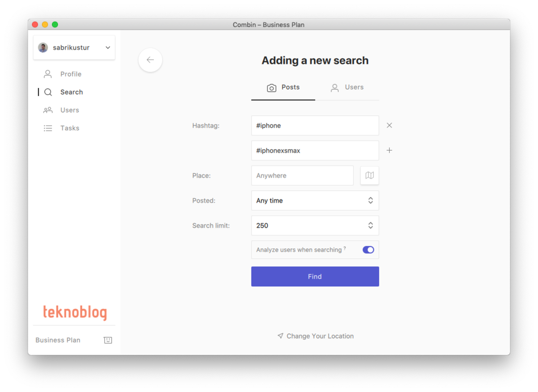Click the #iphonexsmax hashtag field
Viewport: 538px width, 392px height.
click(315, 151)
